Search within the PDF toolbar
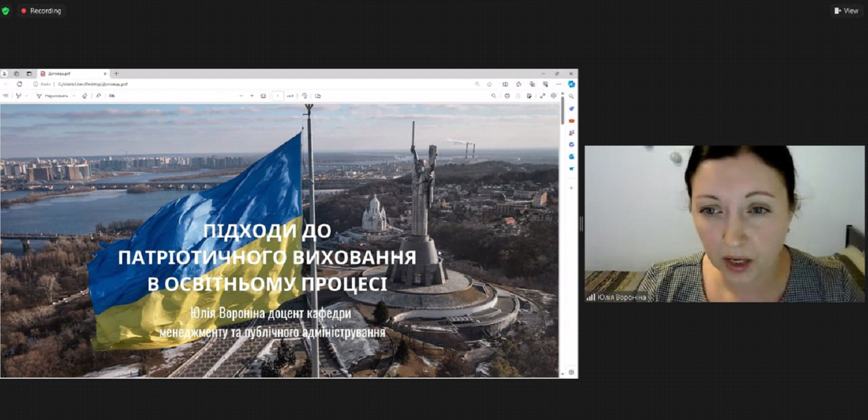Screen dimensions: 868x420 coord(494,96)
